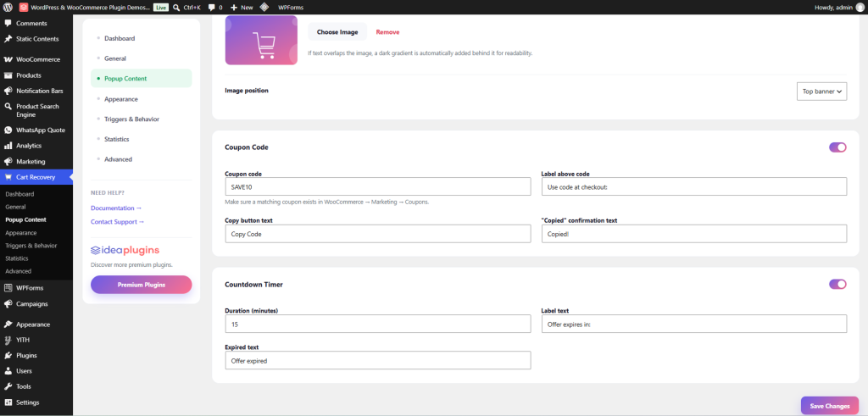Click the ideaplugins logo
868x416 pixels.
pos(125,250)
